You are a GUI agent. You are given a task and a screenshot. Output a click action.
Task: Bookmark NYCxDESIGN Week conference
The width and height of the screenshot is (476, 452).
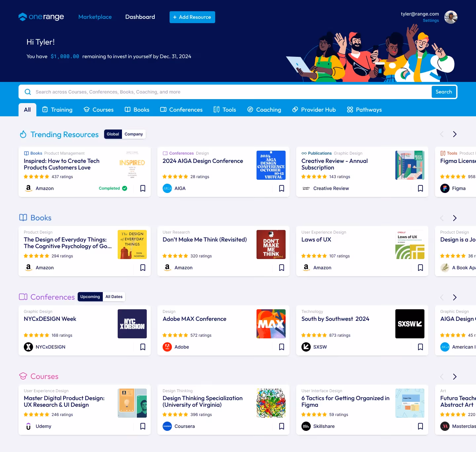point(143,347)
